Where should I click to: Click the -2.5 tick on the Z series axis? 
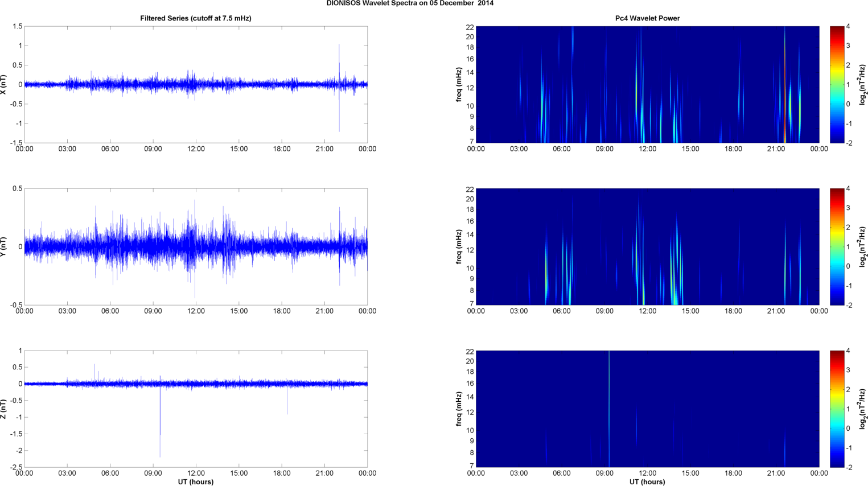tap(15, 468)
